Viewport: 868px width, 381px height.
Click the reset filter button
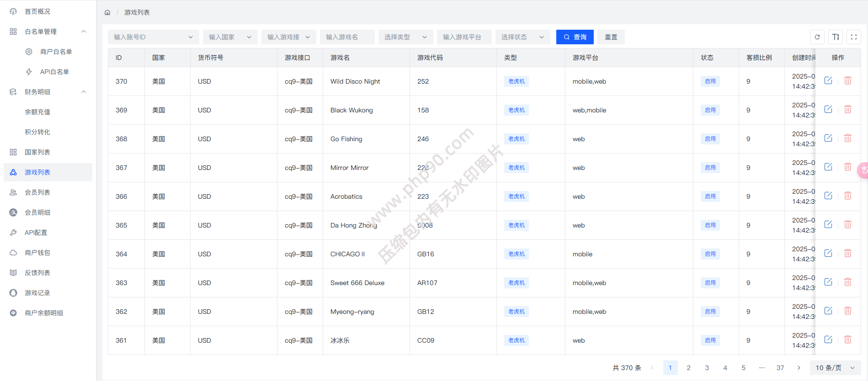click(x=611, y=37)
